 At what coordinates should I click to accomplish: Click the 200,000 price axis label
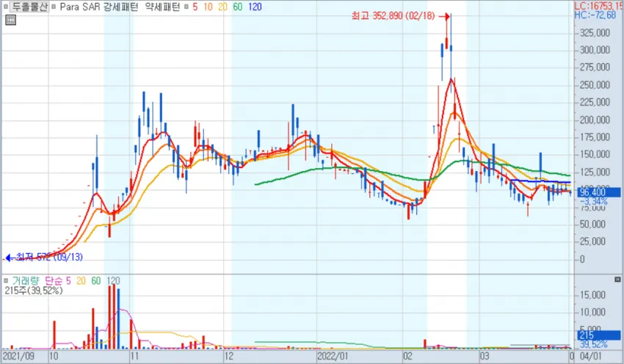coord(595,120)
